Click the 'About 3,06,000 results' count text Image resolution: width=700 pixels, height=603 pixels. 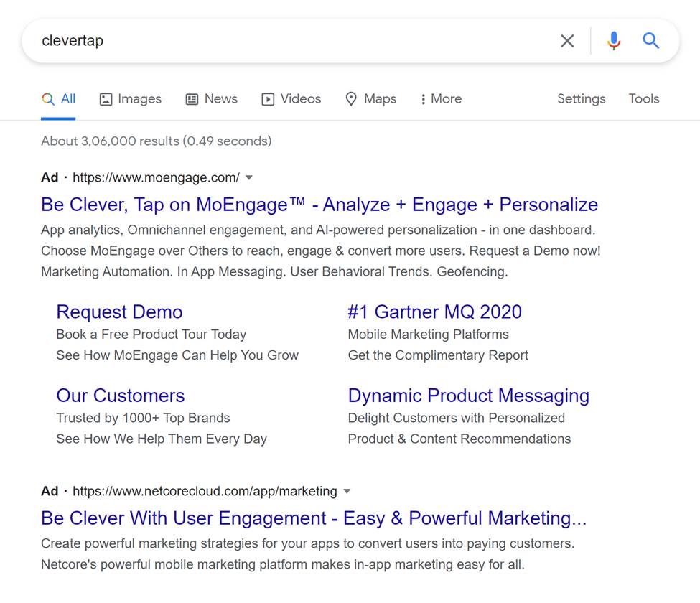157,141
